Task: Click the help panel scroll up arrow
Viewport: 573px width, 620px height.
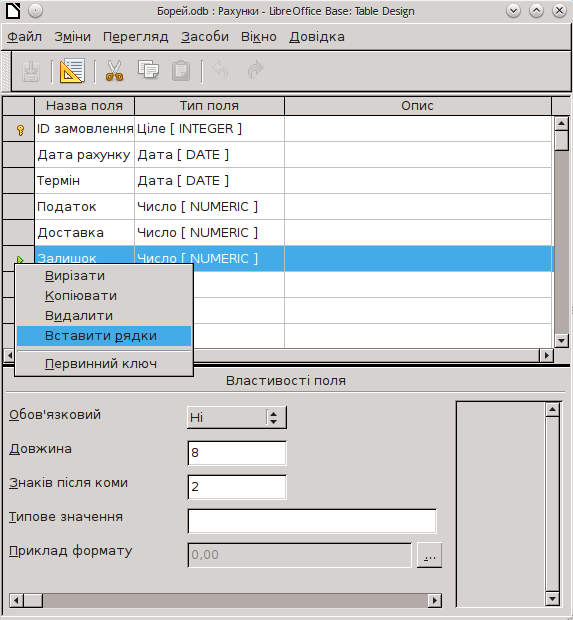Action: pyautogui.click(x=552, y=410)
